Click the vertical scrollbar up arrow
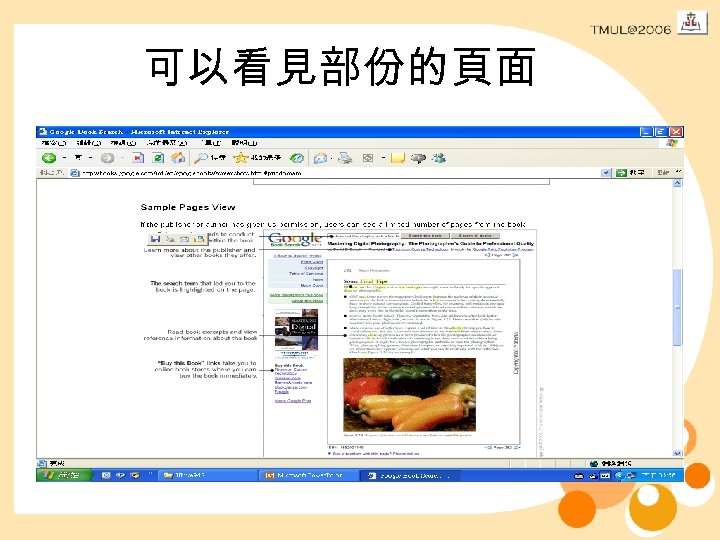Viewport: 720px width, 540px height. pyautogui.click(x=677, y=183)
